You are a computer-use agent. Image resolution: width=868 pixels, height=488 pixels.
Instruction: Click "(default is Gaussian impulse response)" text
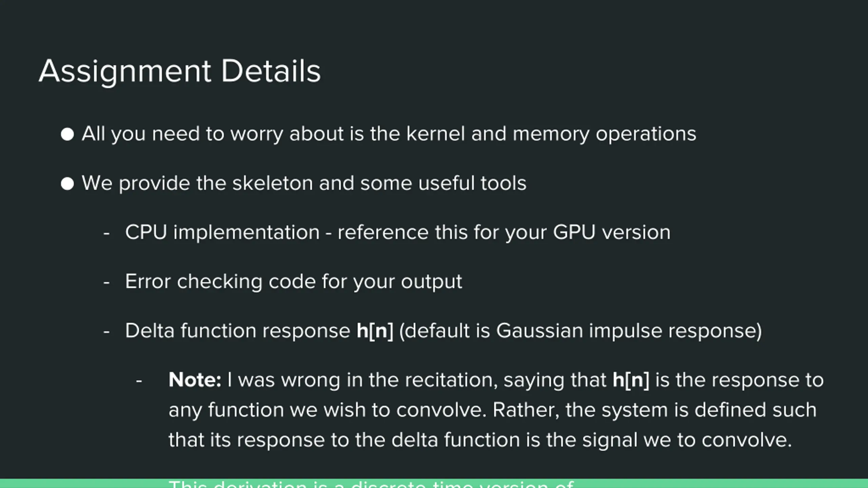pyautogui.click(x=580, y=331)
